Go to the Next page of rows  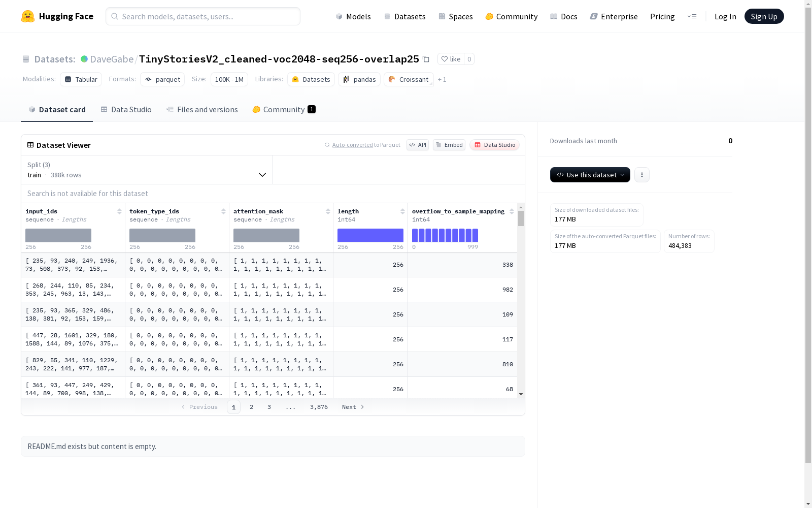pyautogui.click(x=353, y=407)
